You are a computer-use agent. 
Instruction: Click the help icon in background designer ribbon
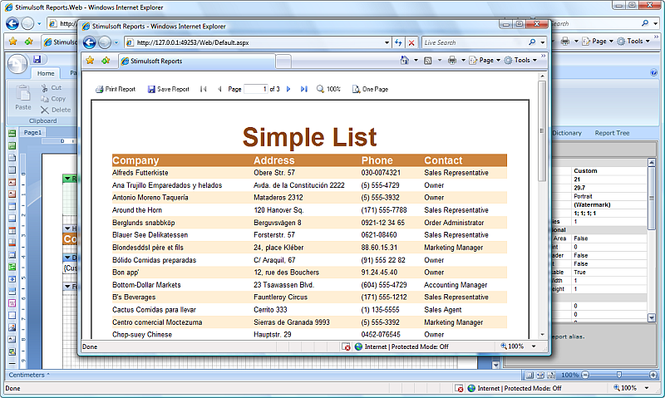[x=654, y=73]
